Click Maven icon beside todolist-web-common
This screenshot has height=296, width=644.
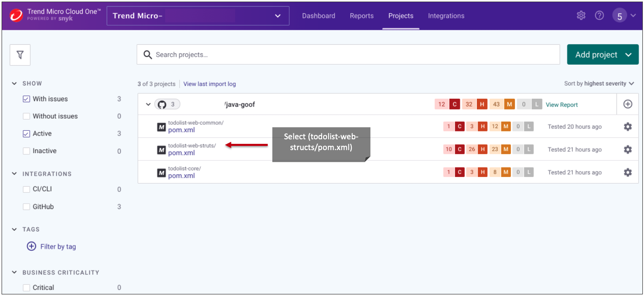pyautogui.click(x=161, y=127)
